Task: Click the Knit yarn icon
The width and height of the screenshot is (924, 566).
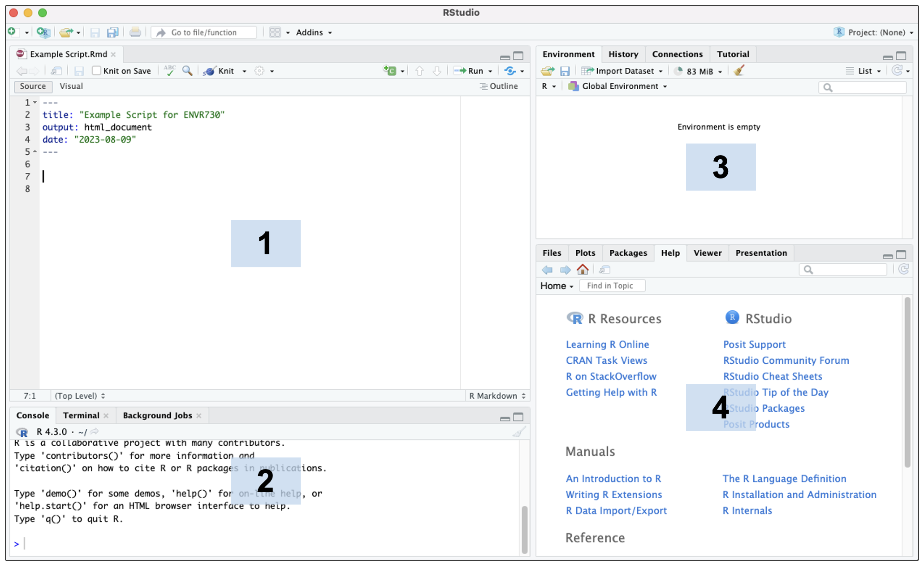Action: pos(209,71)
